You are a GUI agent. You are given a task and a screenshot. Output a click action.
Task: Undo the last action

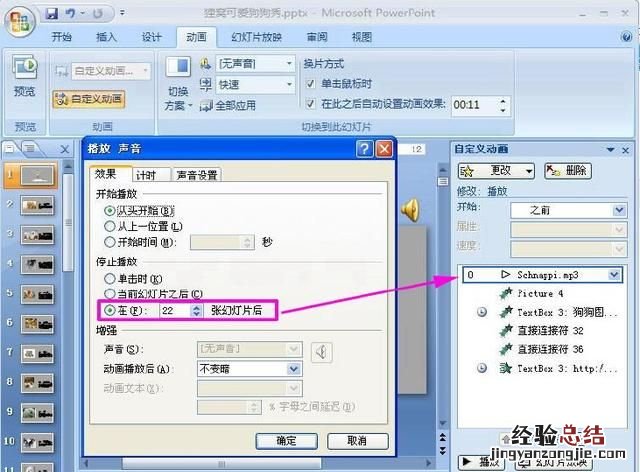71,13
